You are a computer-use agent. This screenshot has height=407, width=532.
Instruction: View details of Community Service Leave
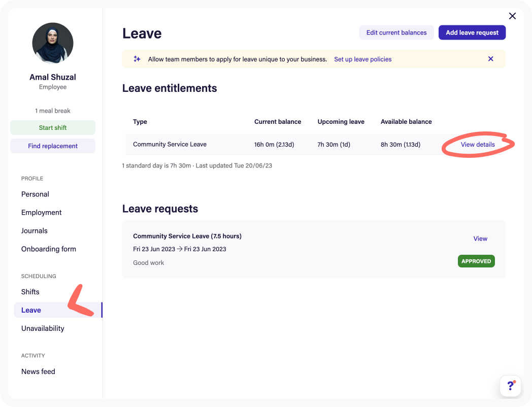pyautogui.click(x=478, y=145)
